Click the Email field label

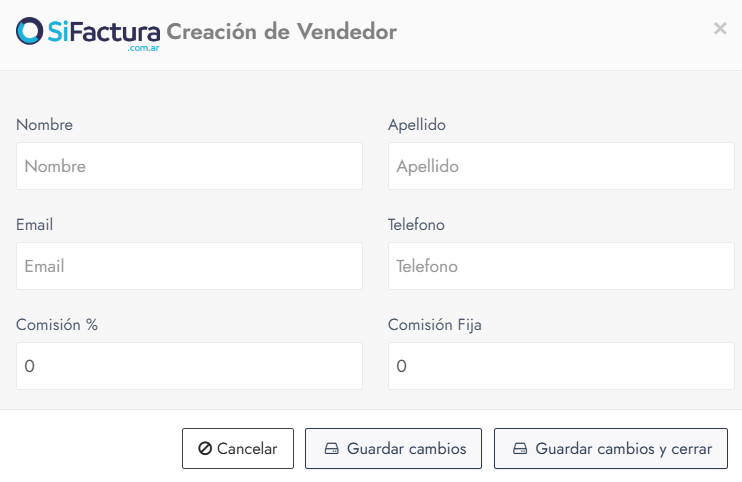click(x=35, y=225)
